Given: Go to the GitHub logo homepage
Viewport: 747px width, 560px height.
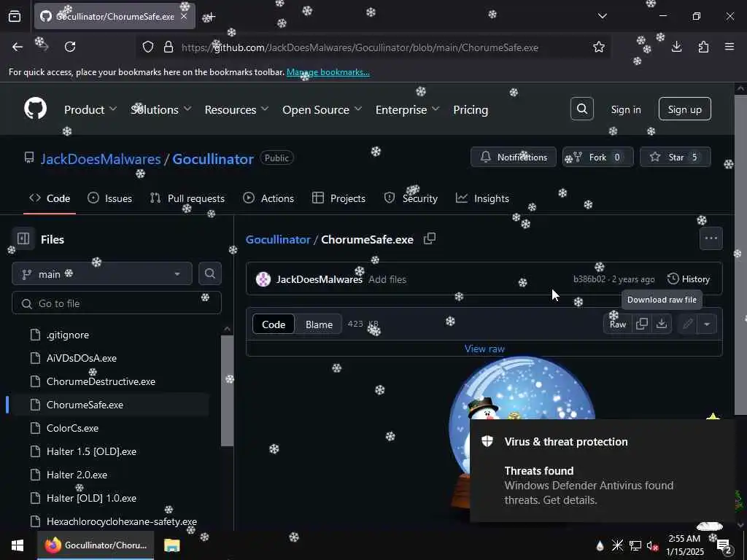Looking at the screenshot, I should coord(35,109).
